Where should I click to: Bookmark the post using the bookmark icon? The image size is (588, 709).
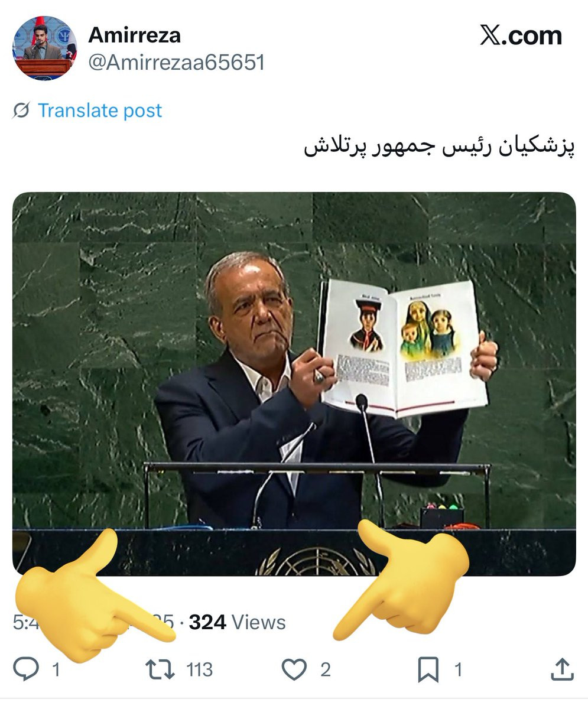click(428, 669)
